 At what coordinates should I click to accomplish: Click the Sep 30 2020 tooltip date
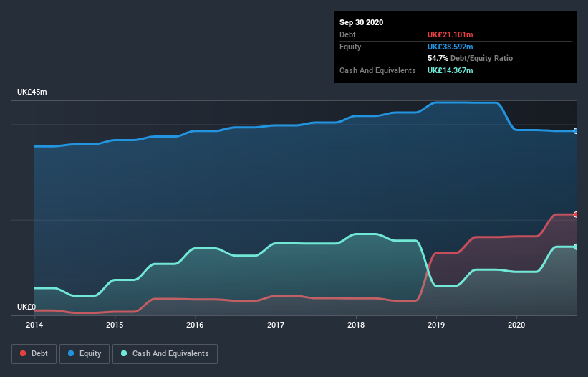click(x=362, y=22)
